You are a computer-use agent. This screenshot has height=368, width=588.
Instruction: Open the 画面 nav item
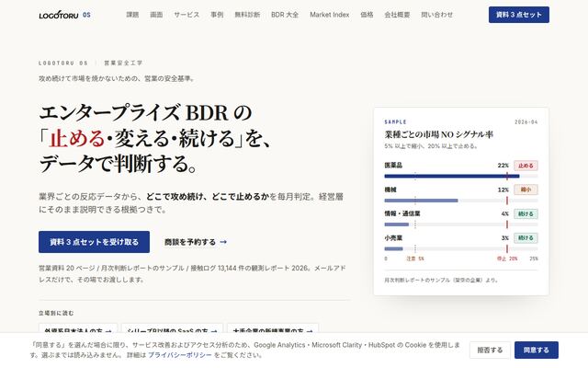(x=156, y=15)
